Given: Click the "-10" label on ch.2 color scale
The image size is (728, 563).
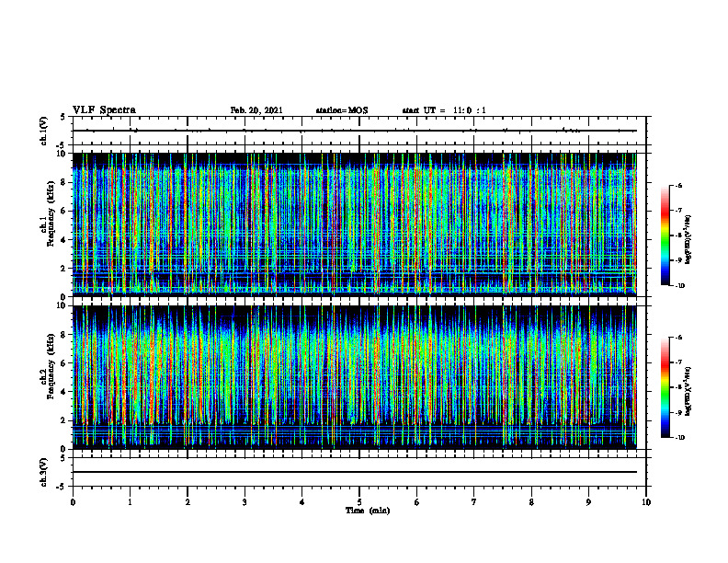Looking at the screenshot, I should click(x=680, y=438).
